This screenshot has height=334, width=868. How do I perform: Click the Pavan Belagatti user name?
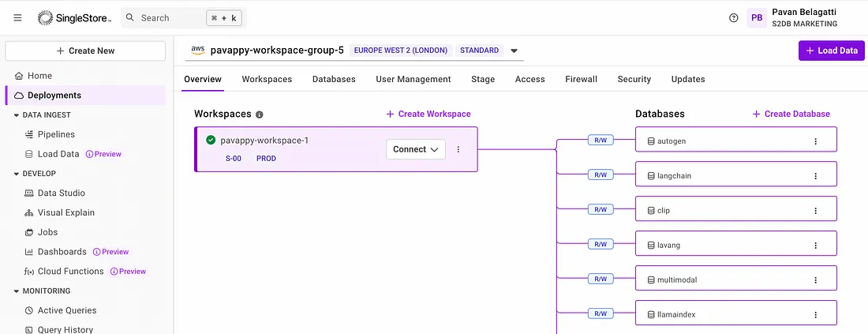(804, 12)
